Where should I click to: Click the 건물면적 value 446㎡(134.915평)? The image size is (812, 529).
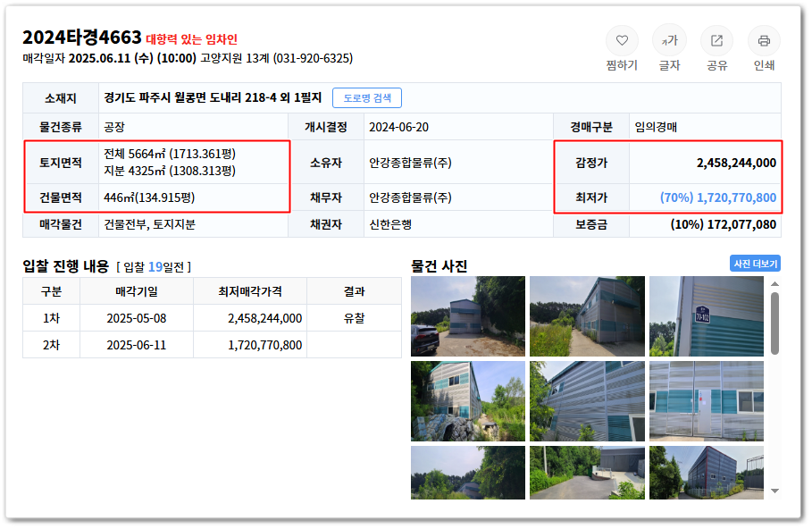coord(149,197)
